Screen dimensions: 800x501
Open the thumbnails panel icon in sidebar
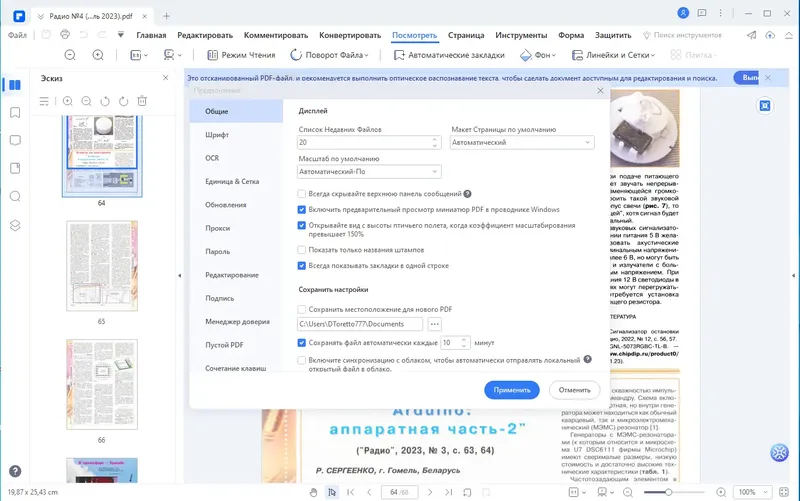pyautogui.click(x=15, y=85)
